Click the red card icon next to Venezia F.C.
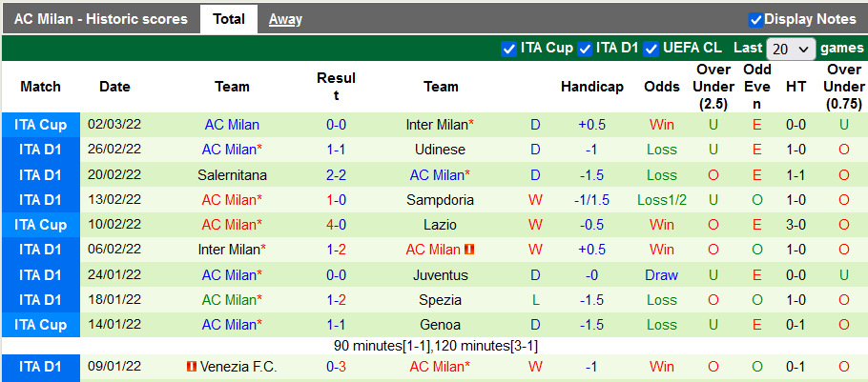Screen dimensions: 868x382 [x=192, y=367]
